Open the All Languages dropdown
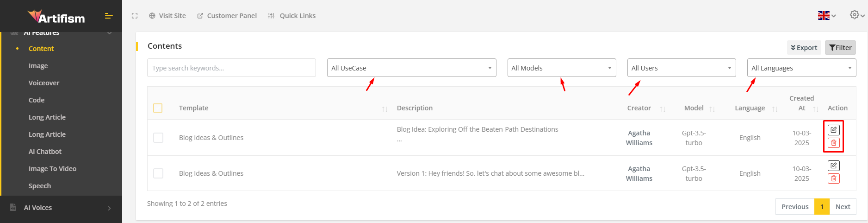This screenshot has width=868, height=223. [801, 68]
